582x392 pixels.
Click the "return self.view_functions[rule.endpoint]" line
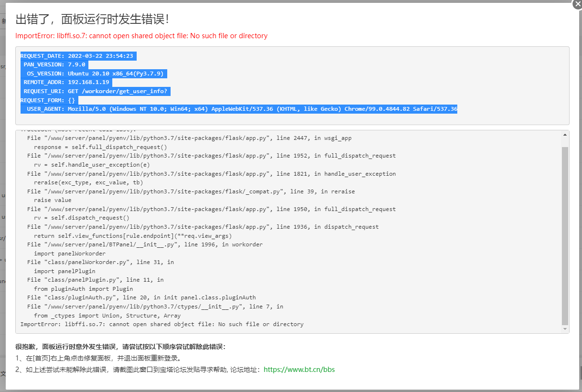(x=133, y=236)
